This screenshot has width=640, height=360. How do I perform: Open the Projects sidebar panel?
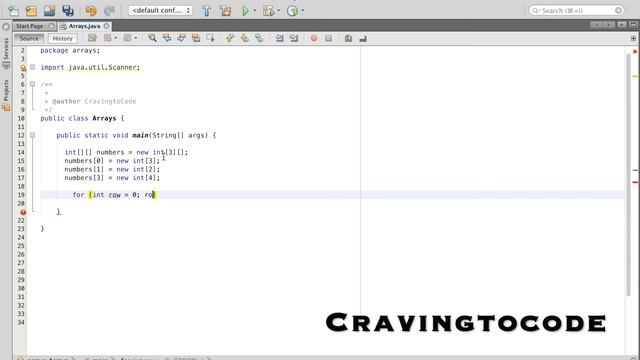click(x=6, y=95)
